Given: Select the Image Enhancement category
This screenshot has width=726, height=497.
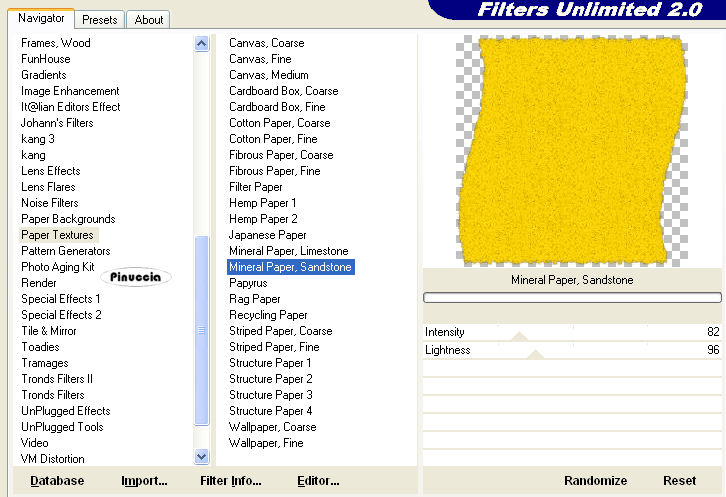Looking at the screenshot, I should tap(70, 91).
